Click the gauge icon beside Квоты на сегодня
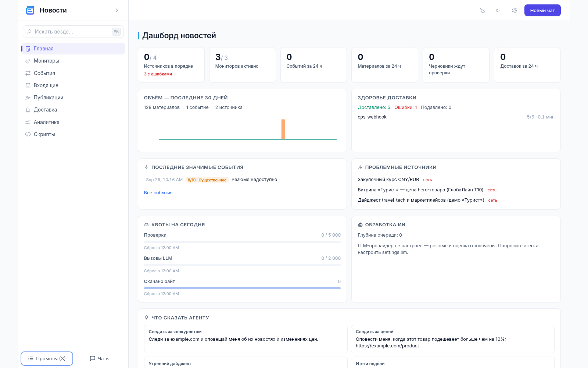The image size is (588, 368). pos(147,225)
